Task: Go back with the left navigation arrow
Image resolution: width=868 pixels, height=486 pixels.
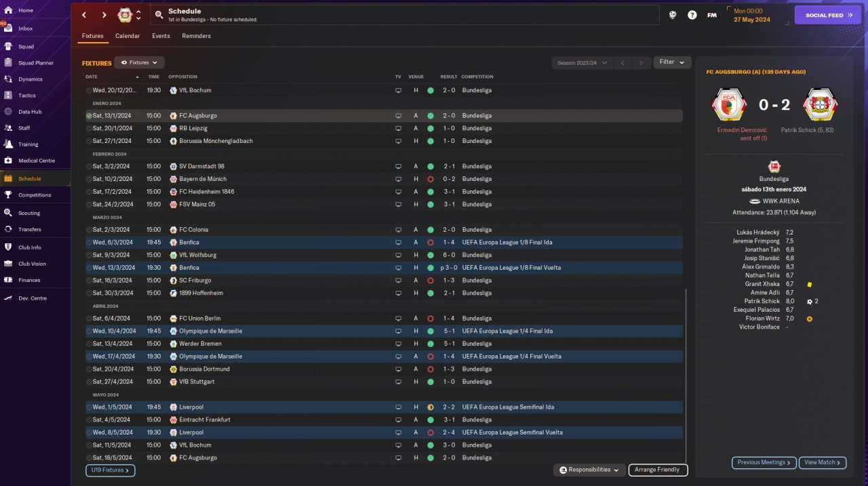Action: (x=84, y=15)
